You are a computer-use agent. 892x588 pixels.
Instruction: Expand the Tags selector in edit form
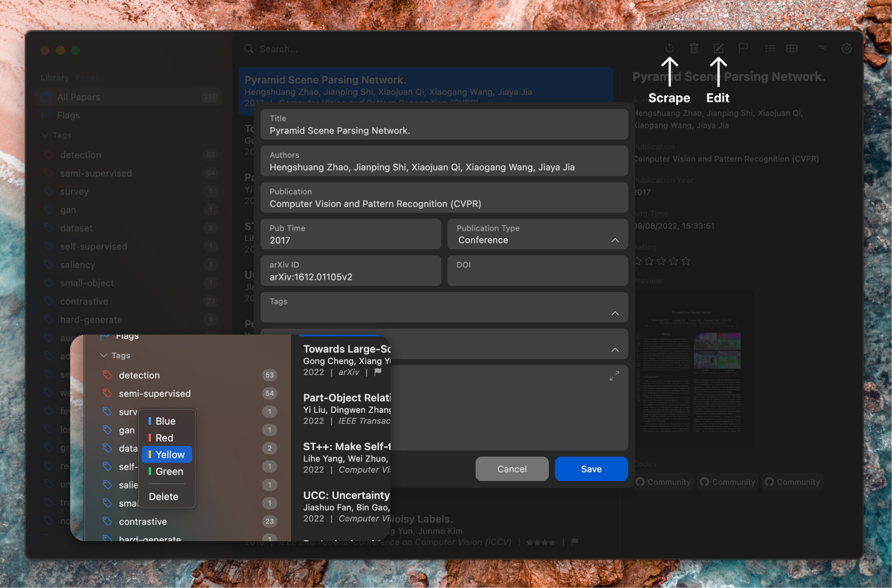click(x=615, y=313)
